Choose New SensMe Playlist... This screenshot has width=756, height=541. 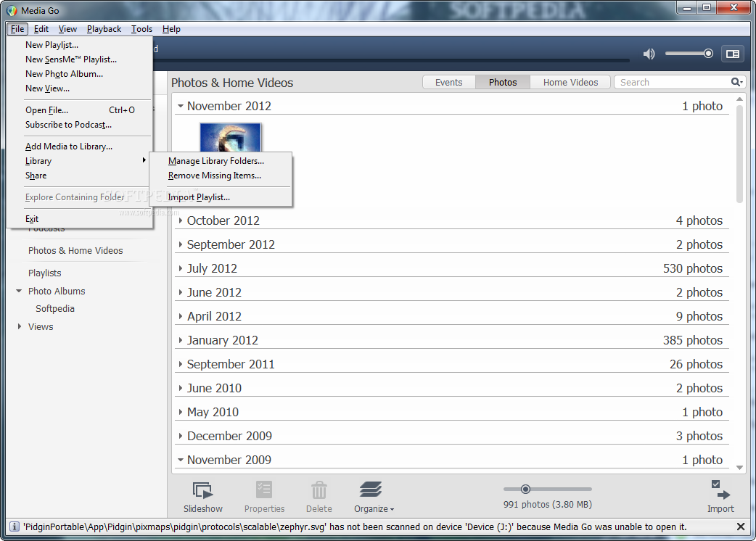[80, 59]
